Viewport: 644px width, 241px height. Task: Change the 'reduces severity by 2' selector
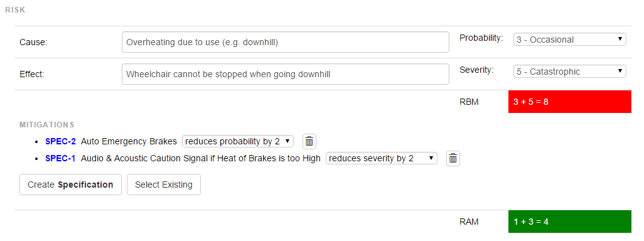point(382,159)
